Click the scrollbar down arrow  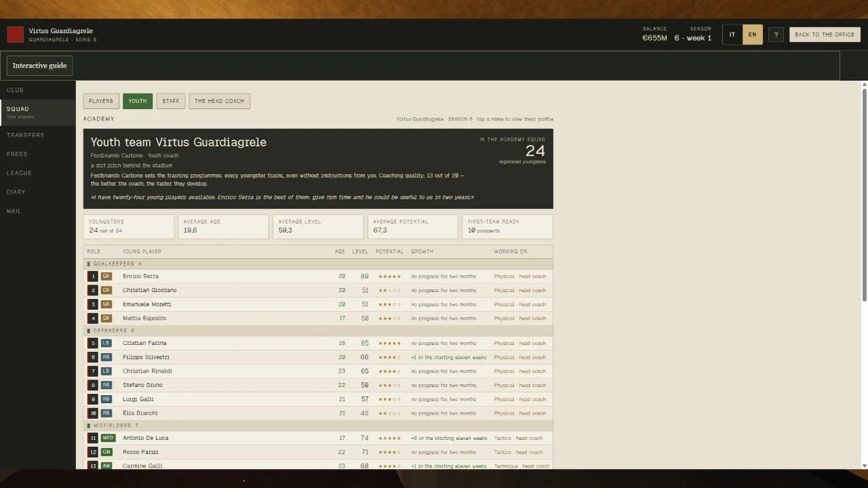point(864,466)
